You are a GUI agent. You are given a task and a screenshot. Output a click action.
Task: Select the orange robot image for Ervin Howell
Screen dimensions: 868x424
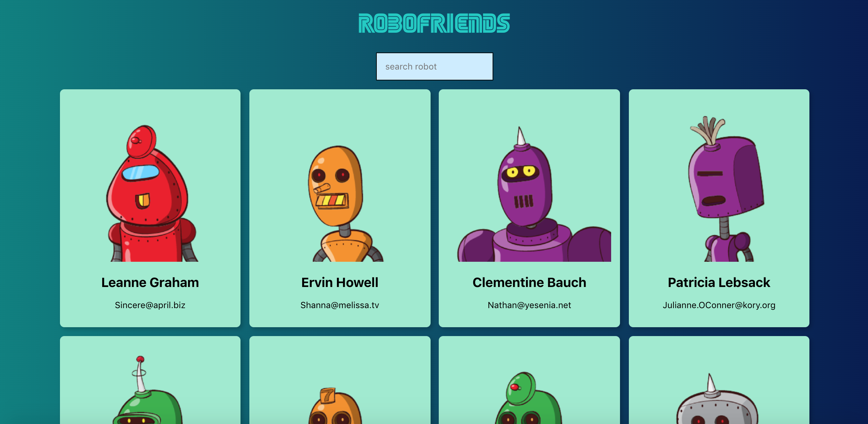click(x=344, y=203)
